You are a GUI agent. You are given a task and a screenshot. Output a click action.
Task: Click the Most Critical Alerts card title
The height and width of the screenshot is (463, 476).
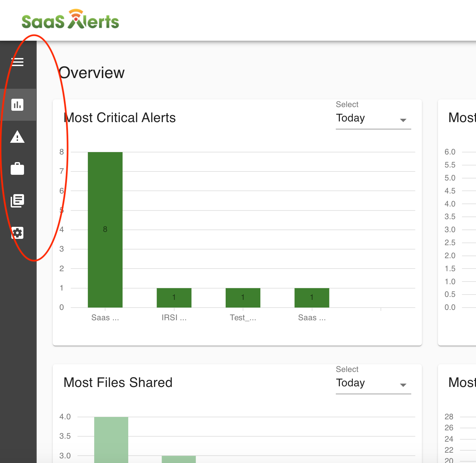click(x=120, y=118)
